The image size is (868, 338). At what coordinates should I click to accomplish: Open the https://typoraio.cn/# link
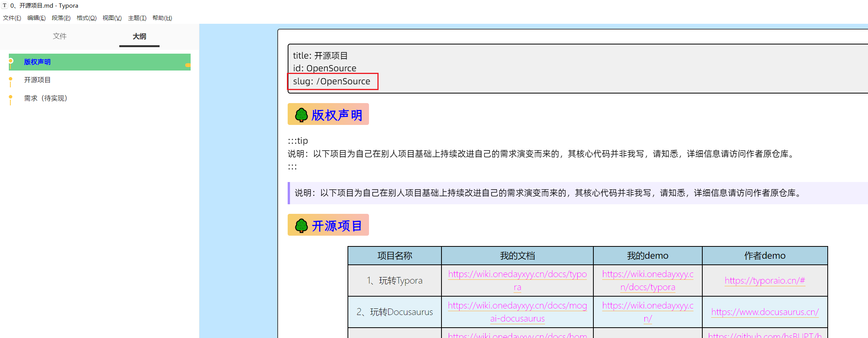click(765, 281)
